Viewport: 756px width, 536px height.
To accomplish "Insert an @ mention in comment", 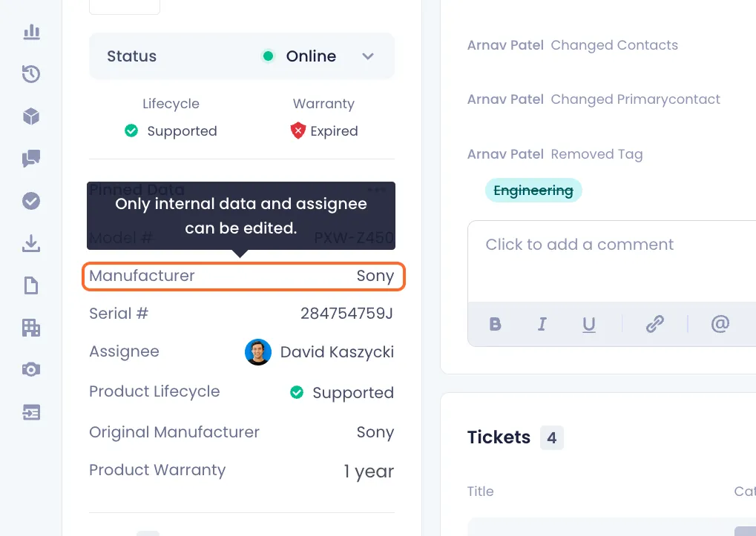I will [x=720, y=324].
